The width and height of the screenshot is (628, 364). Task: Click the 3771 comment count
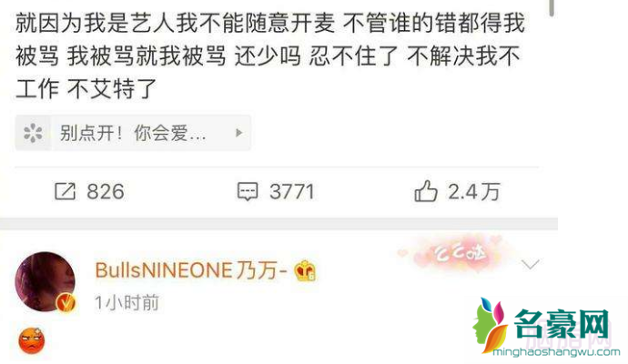[x=292, y=192]
